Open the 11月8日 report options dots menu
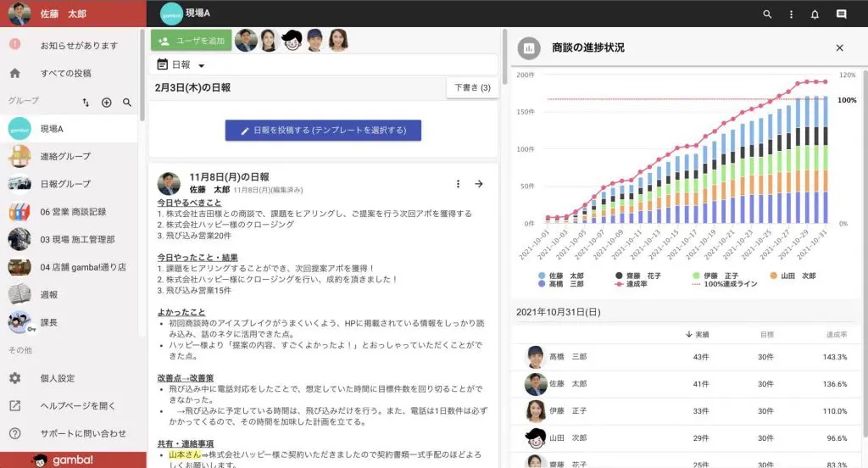The height and width of the screenshot is (468, 868). coord(458,184)
